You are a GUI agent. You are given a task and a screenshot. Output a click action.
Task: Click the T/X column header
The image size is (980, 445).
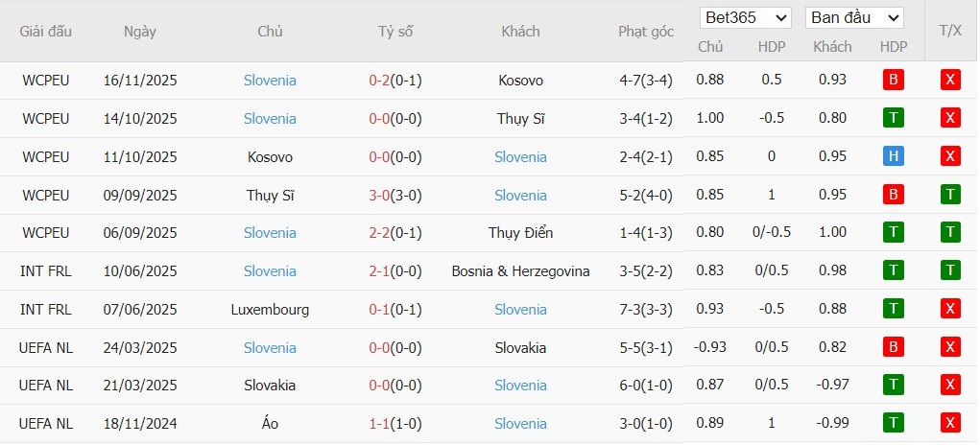(950, 31)
